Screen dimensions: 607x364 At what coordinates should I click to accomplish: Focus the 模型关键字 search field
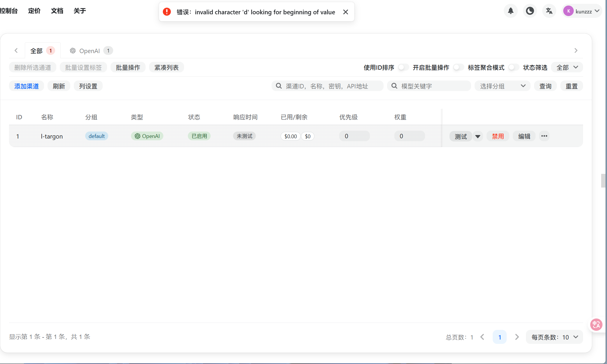(429, 86)
